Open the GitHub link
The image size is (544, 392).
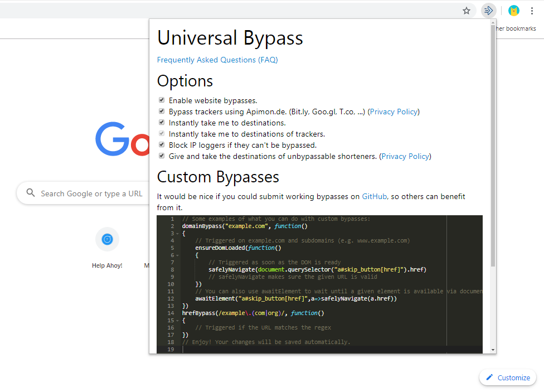pos(375,196)
